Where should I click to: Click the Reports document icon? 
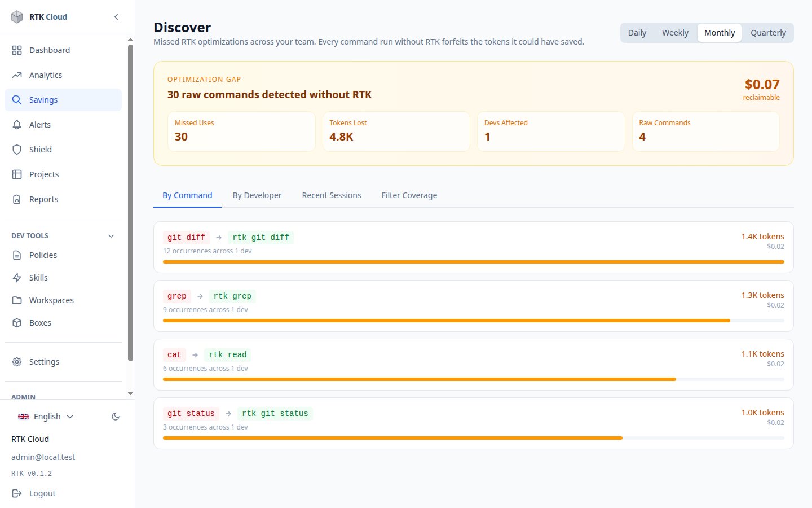(x=17, y=199)
